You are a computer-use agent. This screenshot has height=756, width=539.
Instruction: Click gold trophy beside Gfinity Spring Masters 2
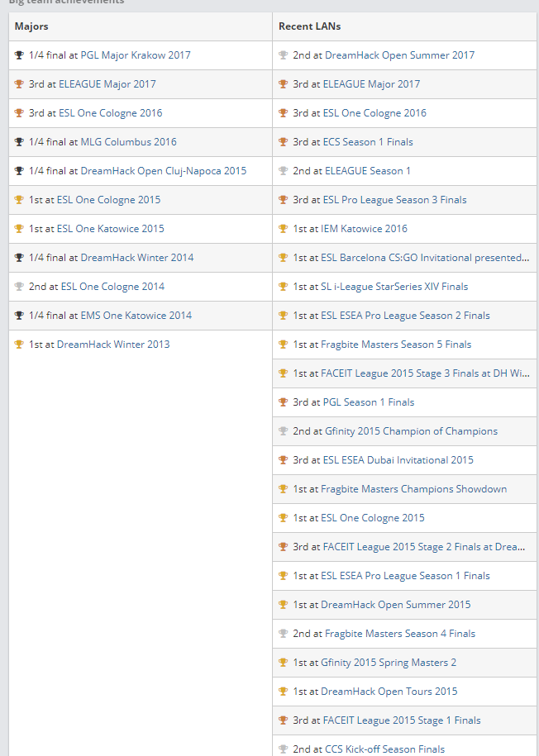[x=284, y=663]
